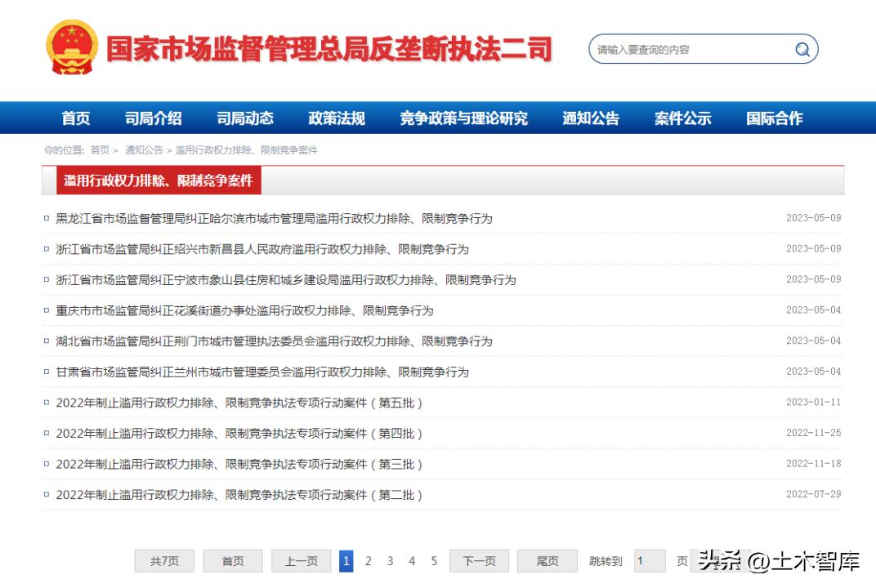Go to the 通知公告 section

pyautogui.click(x=588, y=118)
